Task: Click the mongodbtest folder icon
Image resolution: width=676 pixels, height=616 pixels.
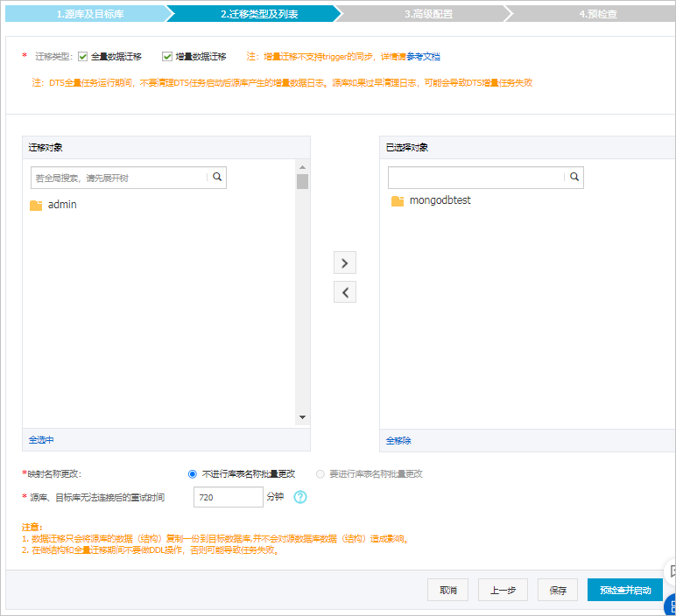Action: tap(397, 201)
